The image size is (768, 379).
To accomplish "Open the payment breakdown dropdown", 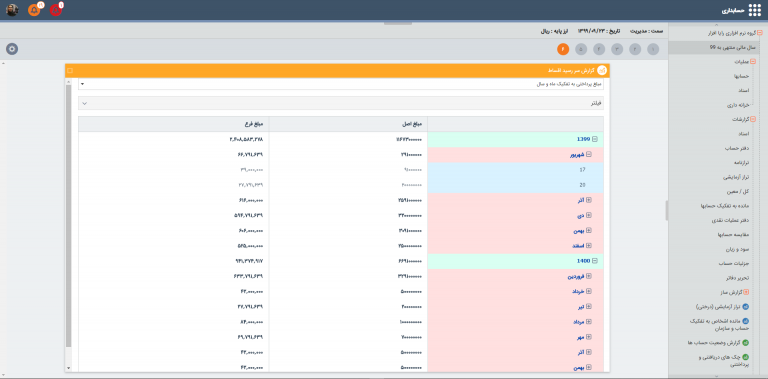I will [x=341, y=84].
